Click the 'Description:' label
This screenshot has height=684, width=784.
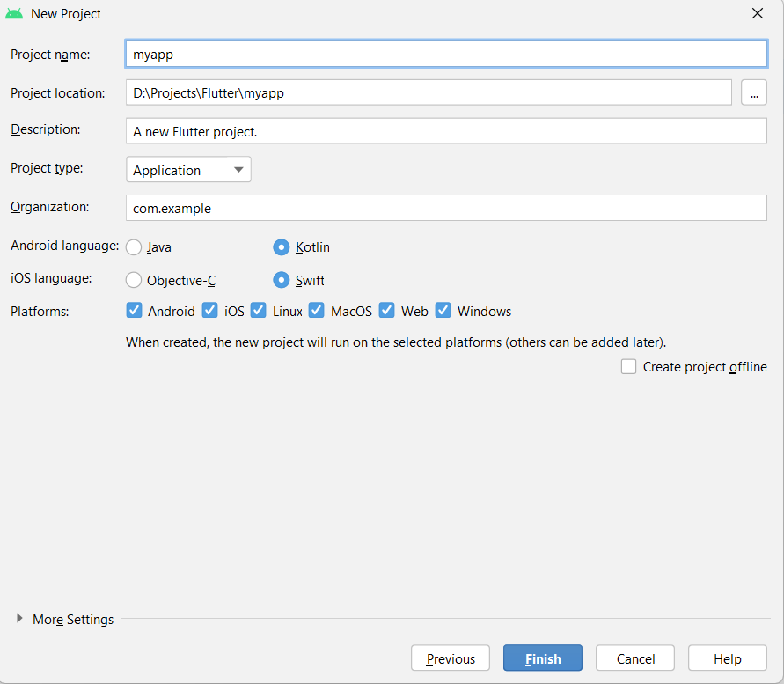click(x=46, y=129)
